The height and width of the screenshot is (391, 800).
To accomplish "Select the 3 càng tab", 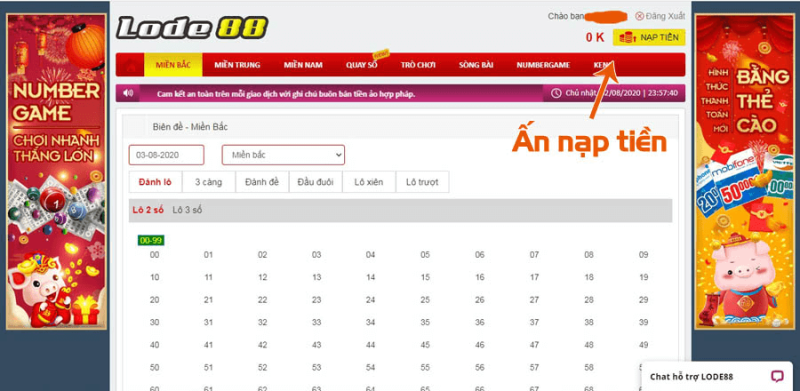I will point(209,182).
